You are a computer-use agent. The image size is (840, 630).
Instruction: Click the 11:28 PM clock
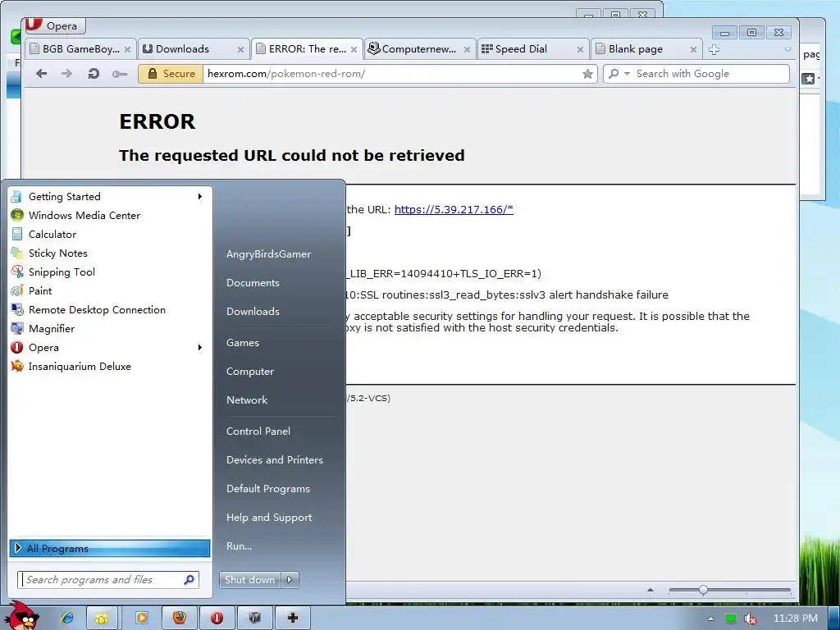click(x=796, y=619)
